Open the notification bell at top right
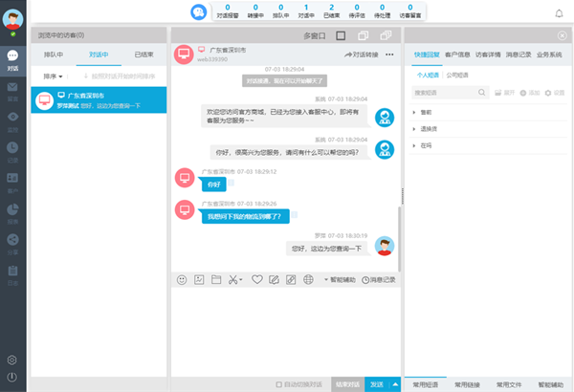Image resolution: width=574 pixels, height=392 pixels. 559,13
